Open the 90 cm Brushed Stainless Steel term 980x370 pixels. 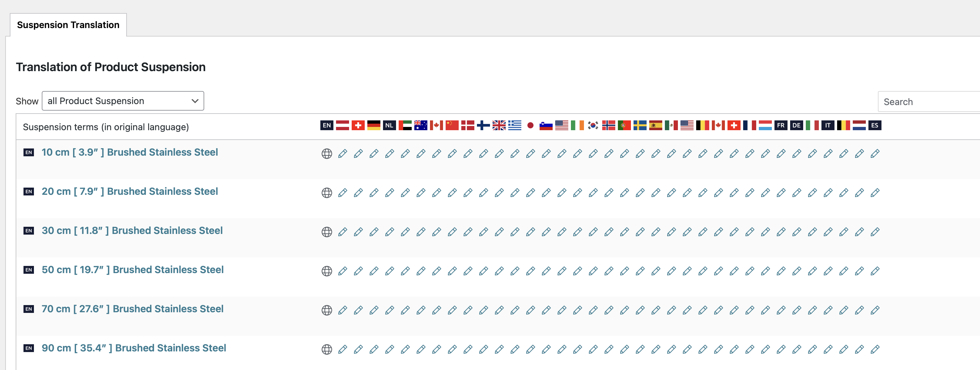click(133, 348)
